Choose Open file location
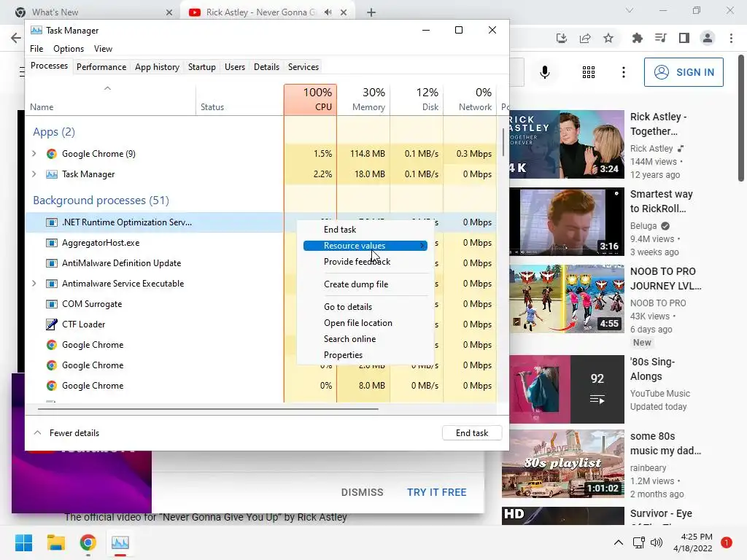747x560 pixels. pyautogui.click(x=357, y=323)
